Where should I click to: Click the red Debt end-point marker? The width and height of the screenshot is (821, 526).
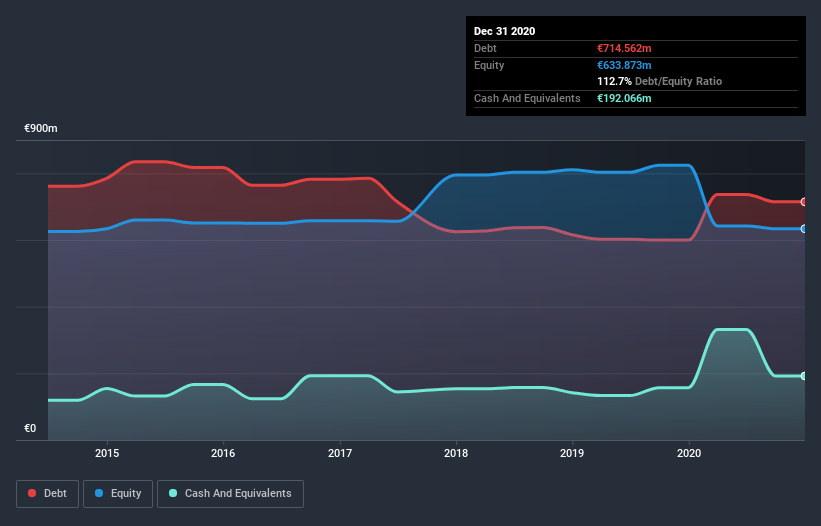(804, 202)
